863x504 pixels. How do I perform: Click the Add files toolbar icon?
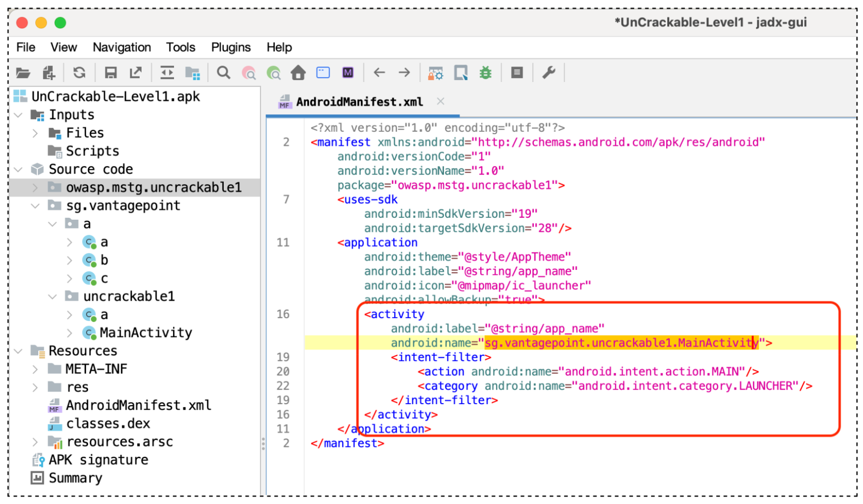click(49, 73)
